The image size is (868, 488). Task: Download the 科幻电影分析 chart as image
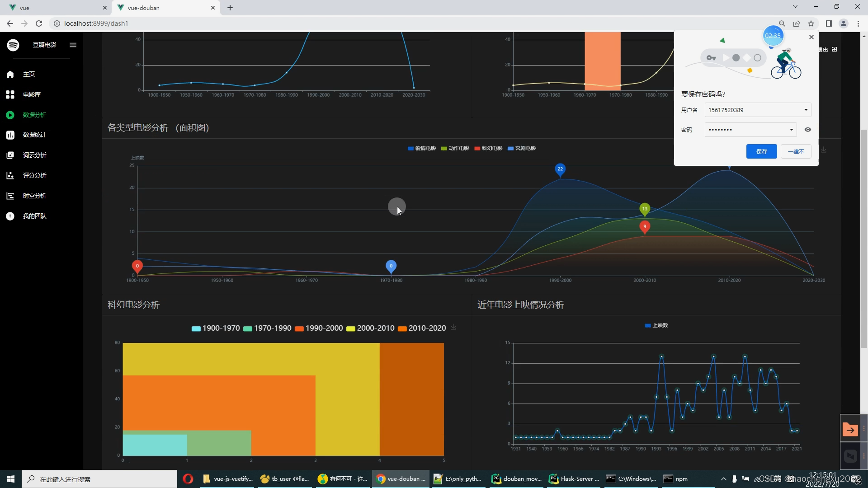[x=453, y=327]
